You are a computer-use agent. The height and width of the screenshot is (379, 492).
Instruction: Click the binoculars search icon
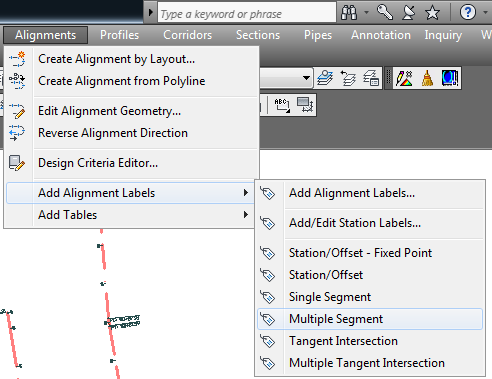click(349, 13)
